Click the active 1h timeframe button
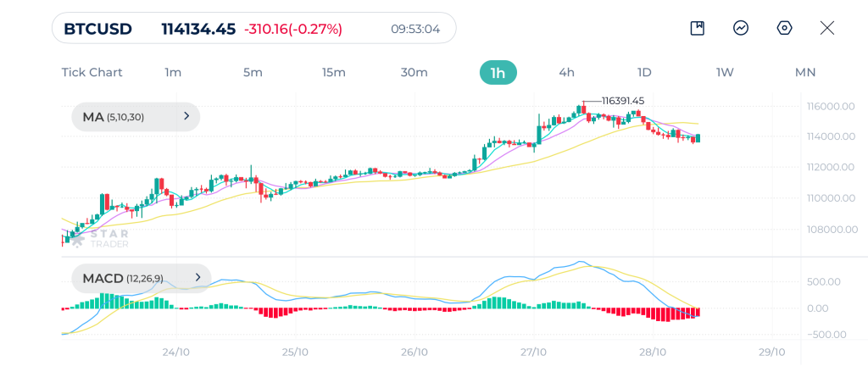The width and height of the screenshot is (868, 383). [x=498, y=72]
